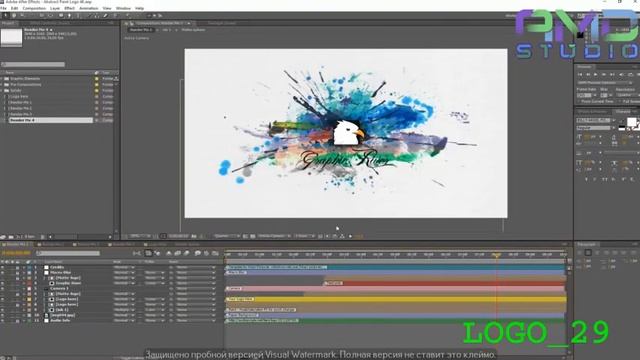Mute audio in Preview panel
640x360 pixels.
(621, 75)
